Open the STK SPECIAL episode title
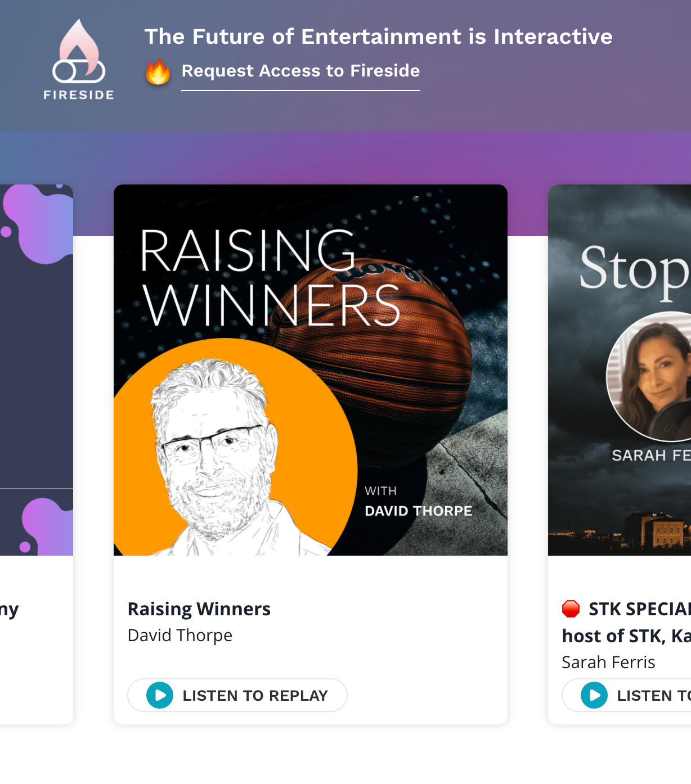The image size is (691, 784). 626,622
